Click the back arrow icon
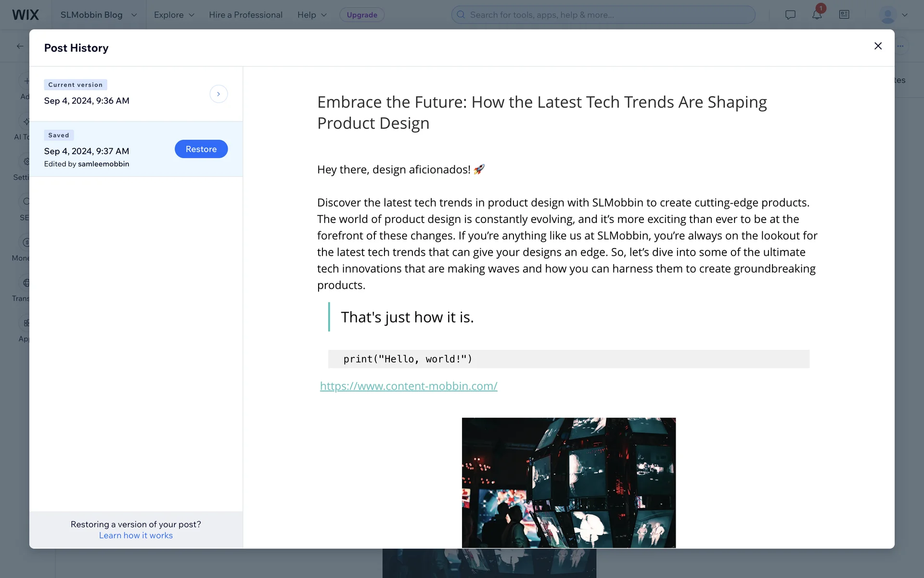Viewport: 924px width, 578px height. coord(20,46)
